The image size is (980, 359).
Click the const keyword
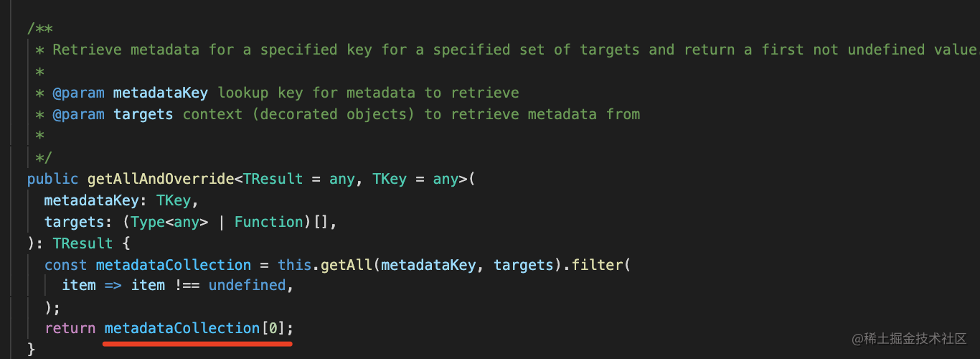click(x=66, y=265)
